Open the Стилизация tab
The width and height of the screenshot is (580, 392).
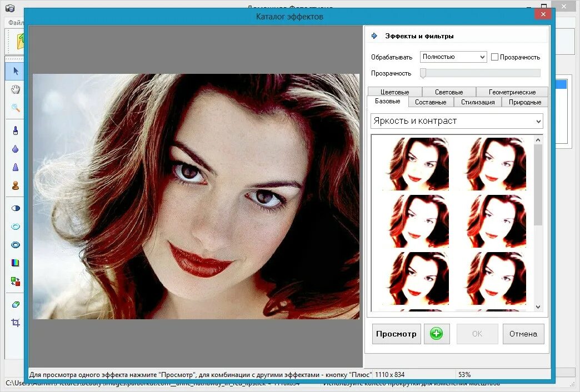(478, 102)
